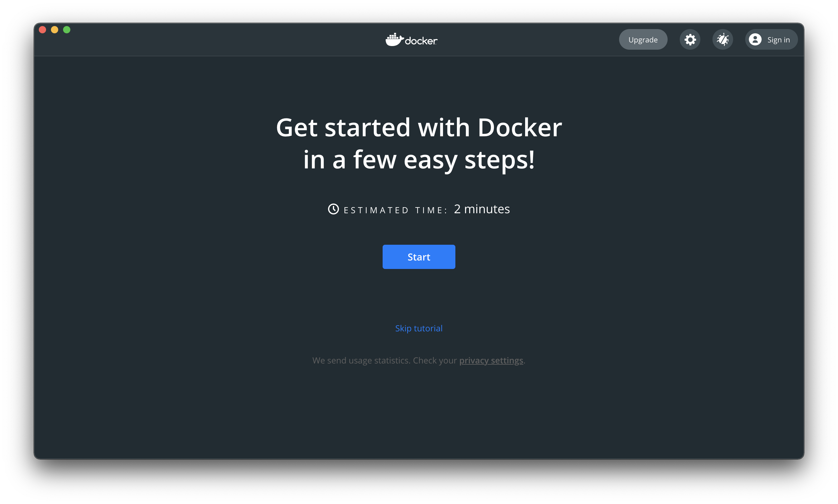Open the privacy settings link
Image resolution: width=838 pixels, height=504 pixels.
pyautogui.click(x=491, y=361)
